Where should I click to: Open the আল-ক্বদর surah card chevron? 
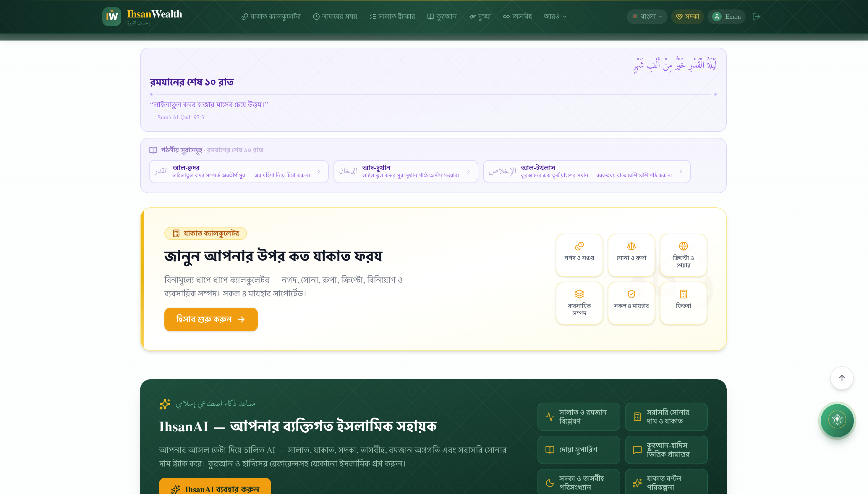(319, 172)
